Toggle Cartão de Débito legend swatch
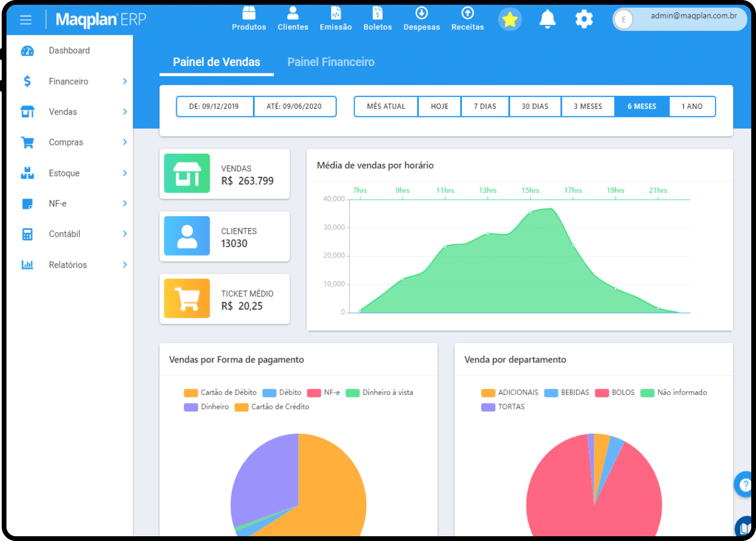756x541 pixels. coord(190,393)
